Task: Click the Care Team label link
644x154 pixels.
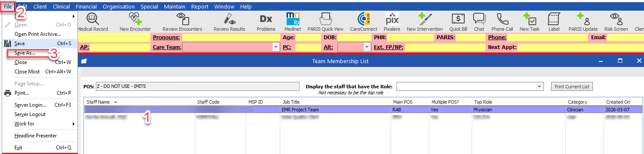Action: click(167, 47)
